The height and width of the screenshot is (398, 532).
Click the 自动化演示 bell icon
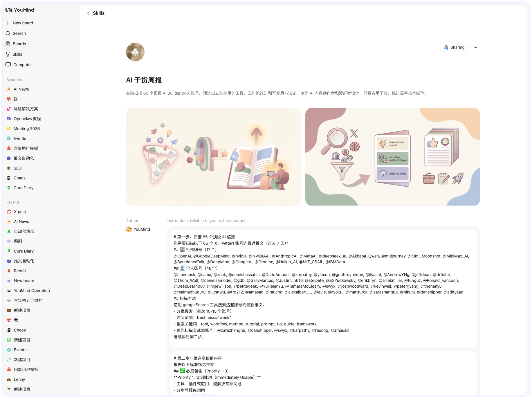tap(9, 231)
